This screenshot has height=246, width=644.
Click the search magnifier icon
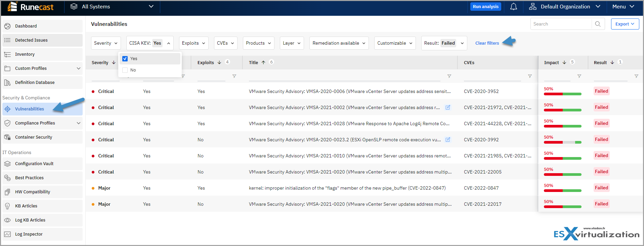coord(598,24)
